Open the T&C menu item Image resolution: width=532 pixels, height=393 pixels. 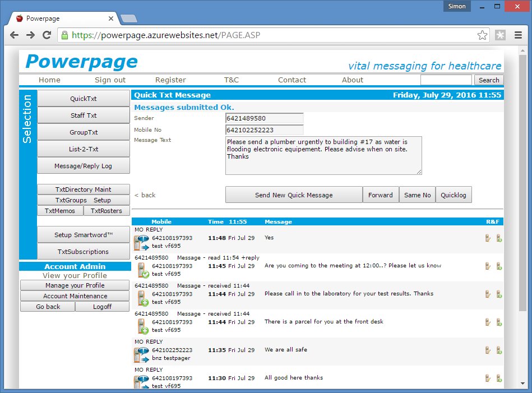point(231,80)
